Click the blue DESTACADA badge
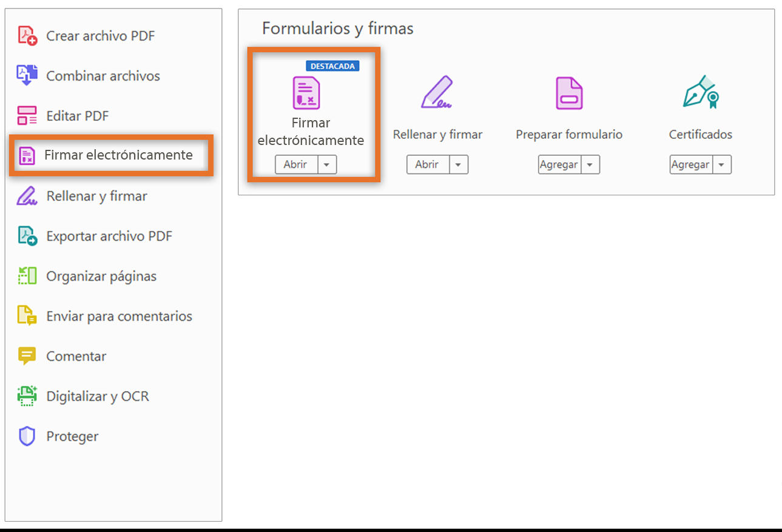The width and height of the screenshot is (782, 532). tap(332, 66)
